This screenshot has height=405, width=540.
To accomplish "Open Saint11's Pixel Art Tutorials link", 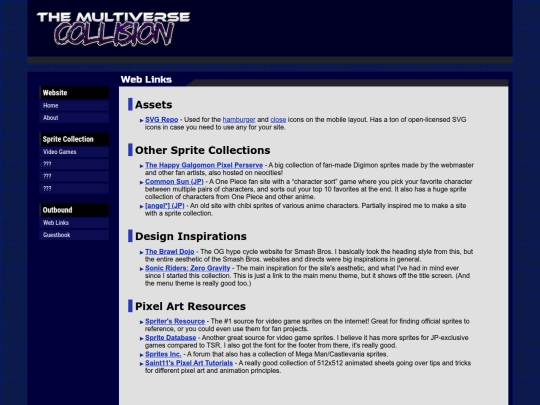I will pyautogui.click(x=189, y=363).
